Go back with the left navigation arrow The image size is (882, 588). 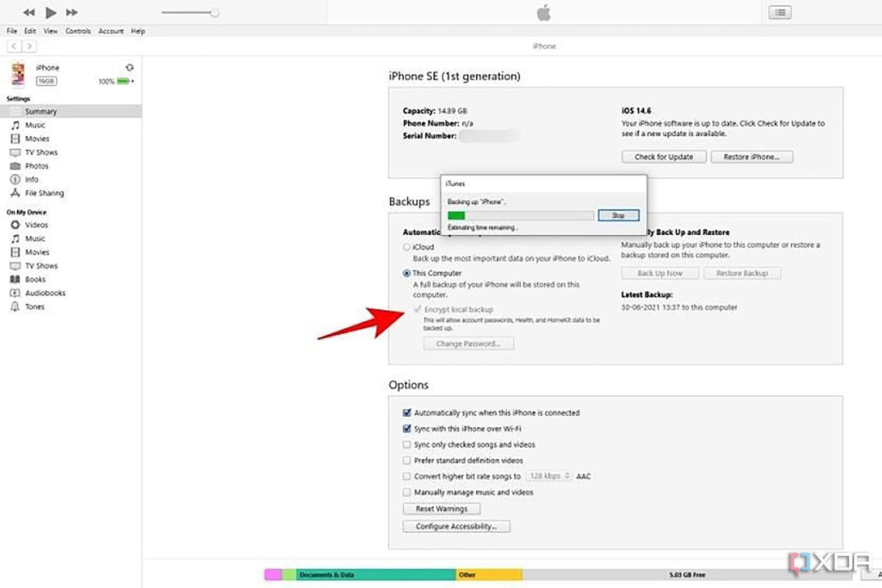coord(14,46)
